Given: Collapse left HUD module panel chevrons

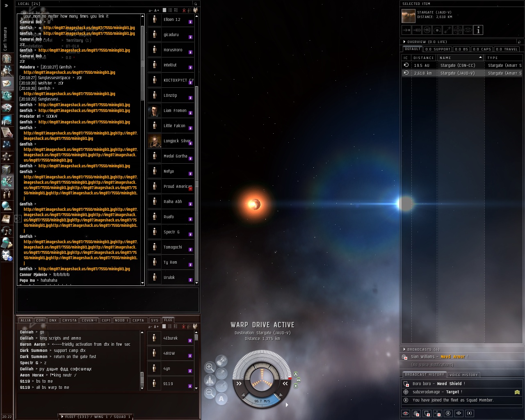Looking at the screenshot, I should point(239,384).
